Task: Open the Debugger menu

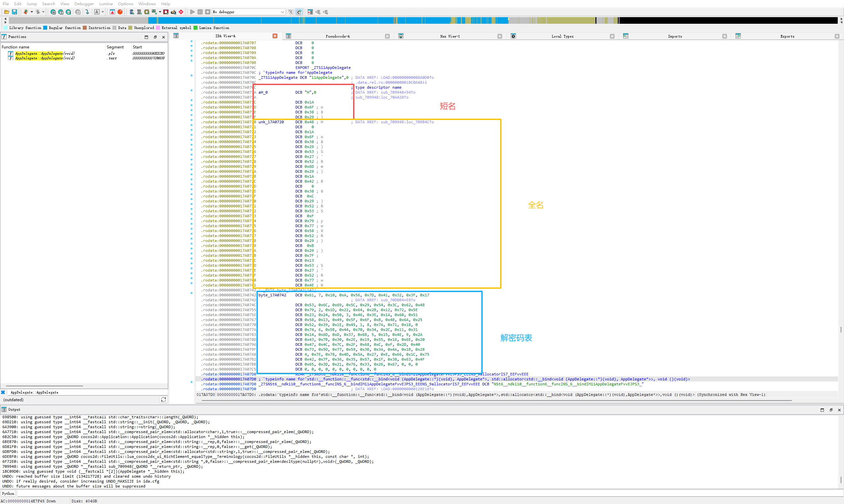Action: point(84,4)
